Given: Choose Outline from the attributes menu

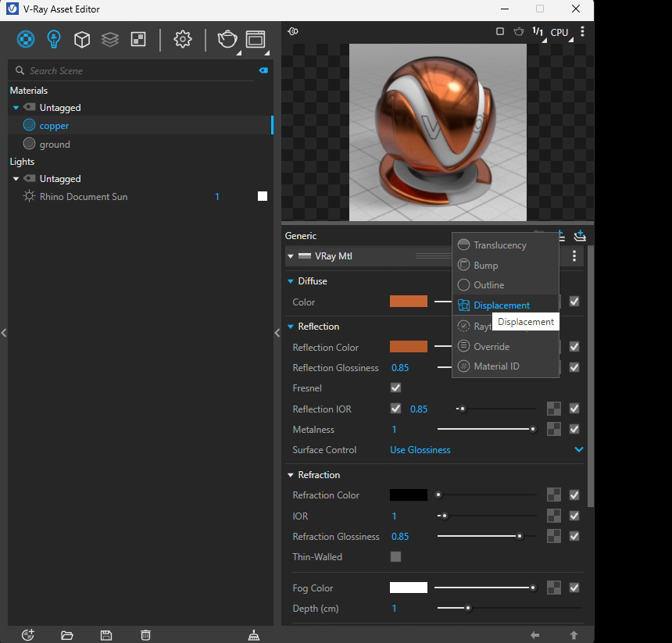Looking at the screenshot, I should pyautogui.click(x=506, y=285).
